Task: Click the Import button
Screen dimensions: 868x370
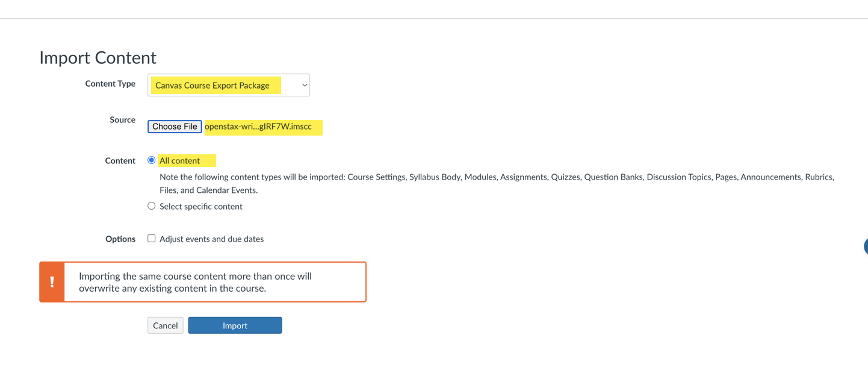Action: 235,325
